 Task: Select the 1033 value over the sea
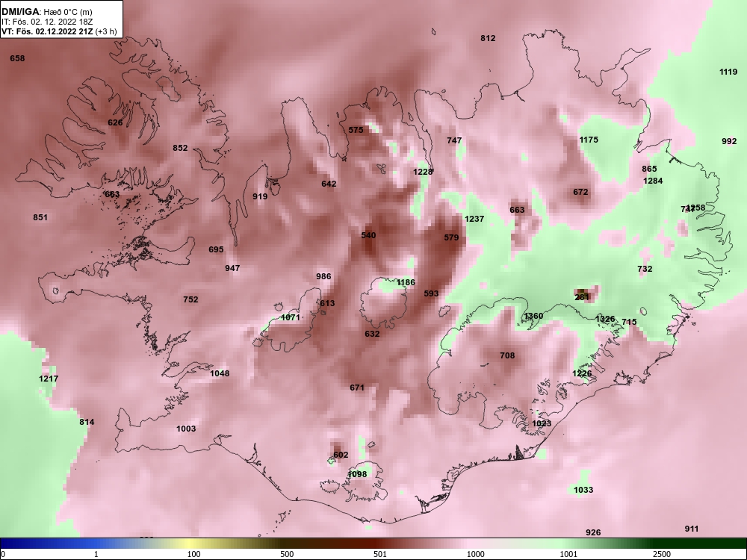[583, 491]
